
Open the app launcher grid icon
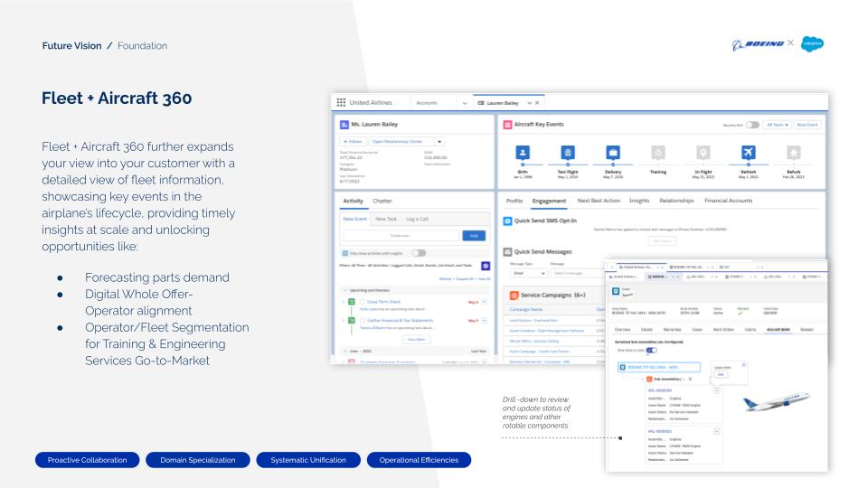341,102
